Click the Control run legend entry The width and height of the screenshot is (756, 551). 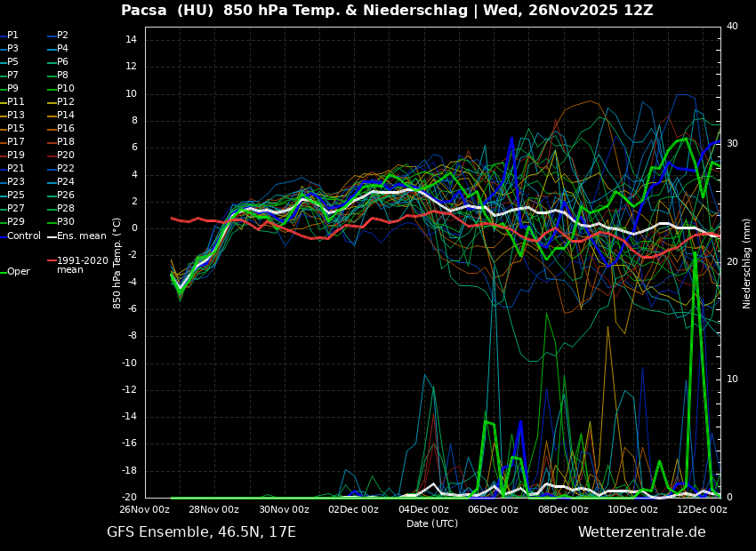[24, 236]
